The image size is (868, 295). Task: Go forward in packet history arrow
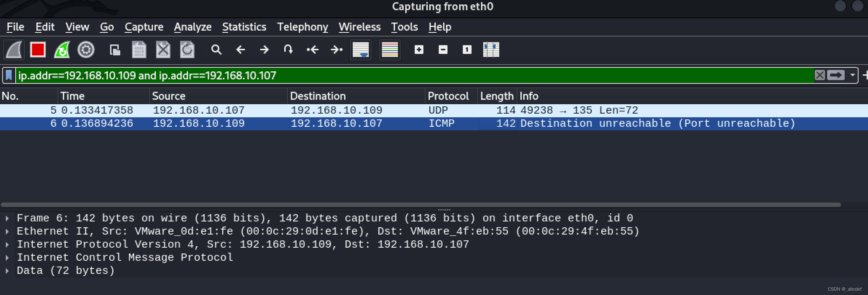pyautogui.click(x=264, y=50)
